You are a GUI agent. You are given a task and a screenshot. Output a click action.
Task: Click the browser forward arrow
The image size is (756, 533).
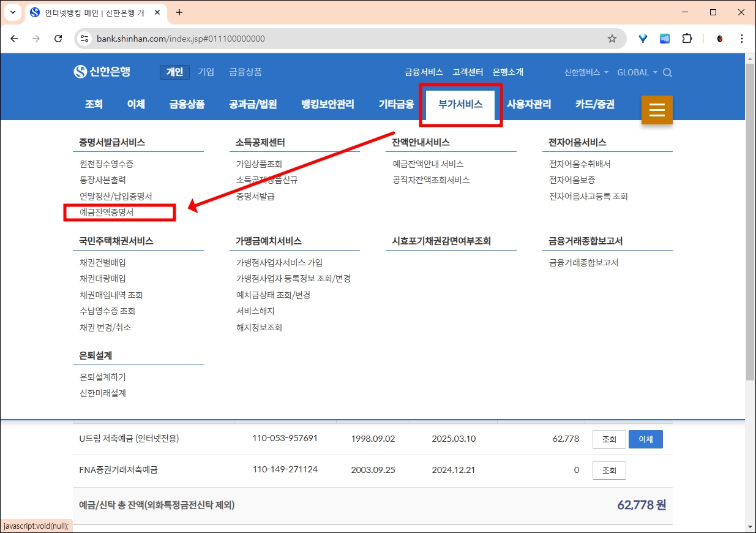[36, 39]
